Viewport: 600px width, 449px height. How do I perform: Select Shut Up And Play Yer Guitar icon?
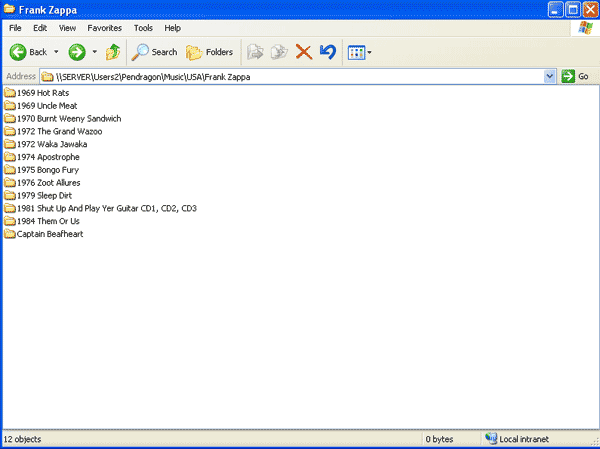(x=10, y=208)
